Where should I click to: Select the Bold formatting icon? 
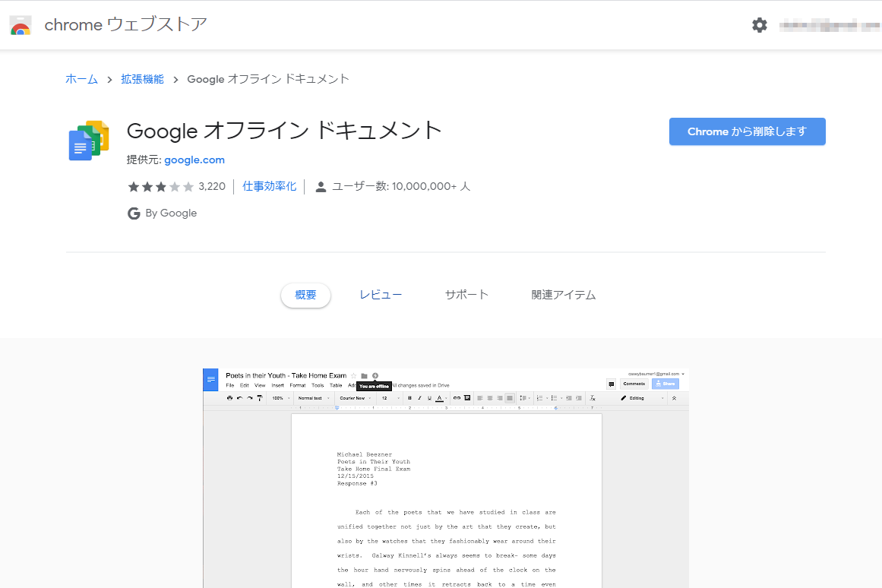click(409, 399)
